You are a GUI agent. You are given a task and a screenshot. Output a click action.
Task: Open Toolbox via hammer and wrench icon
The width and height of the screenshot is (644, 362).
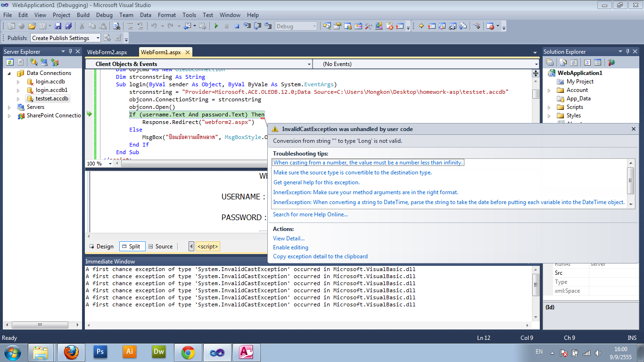[369, 26]
